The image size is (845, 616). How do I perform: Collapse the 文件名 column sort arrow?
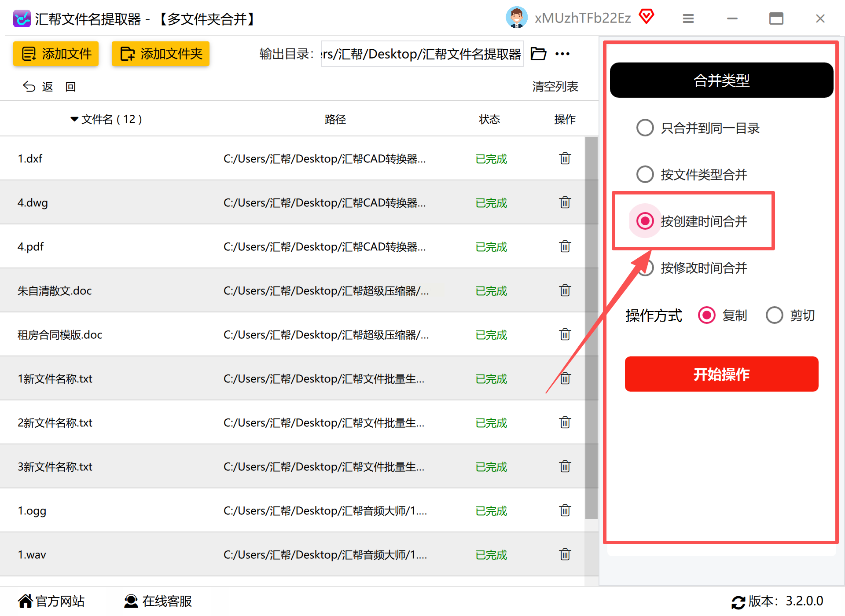[74, 119]
